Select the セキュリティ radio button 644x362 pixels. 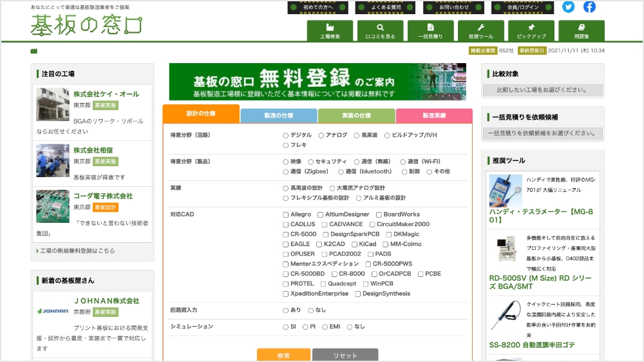pos(310,162)
